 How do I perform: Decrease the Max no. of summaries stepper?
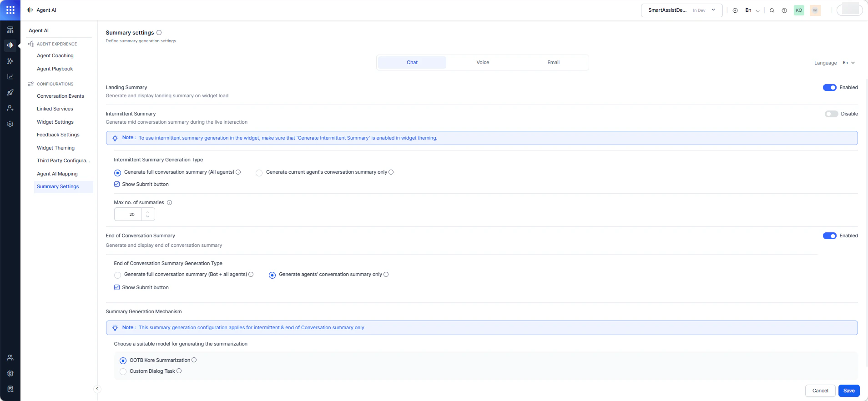(148, 217)
